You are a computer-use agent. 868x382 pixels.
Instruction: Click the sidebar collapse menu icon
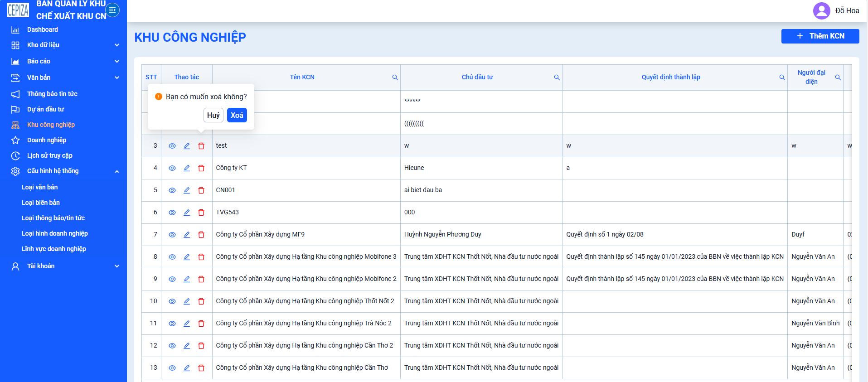click(112, 10)
